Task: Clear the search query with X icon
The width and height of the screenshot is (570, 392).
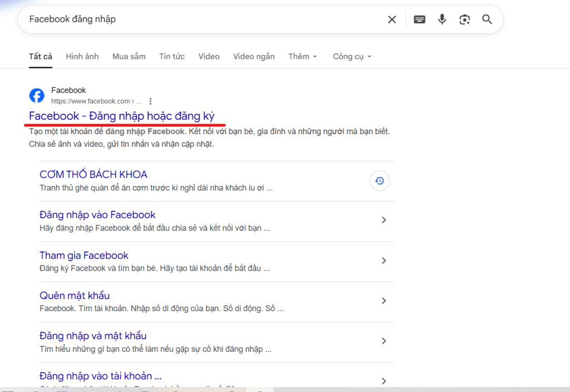Action: (x=392, y=19)
